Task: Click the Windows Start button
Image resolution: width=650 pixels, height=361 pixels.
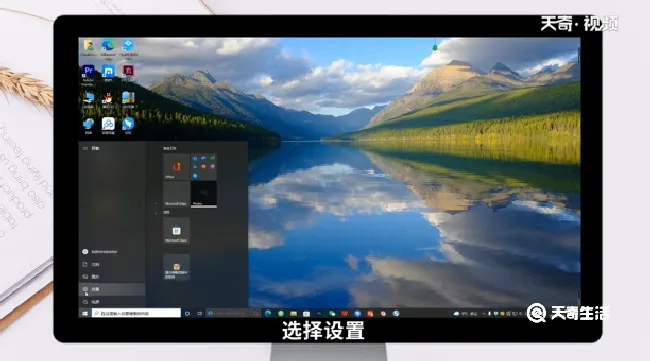Action: [85, 313]
